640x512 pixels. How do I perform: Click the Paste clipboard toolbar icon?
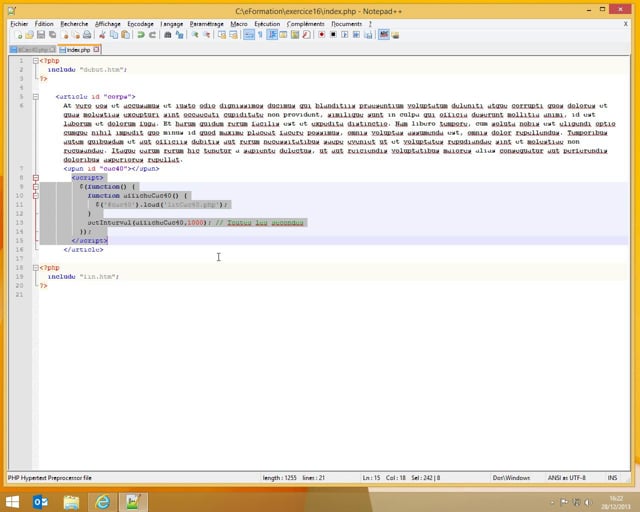pos(126,35)
